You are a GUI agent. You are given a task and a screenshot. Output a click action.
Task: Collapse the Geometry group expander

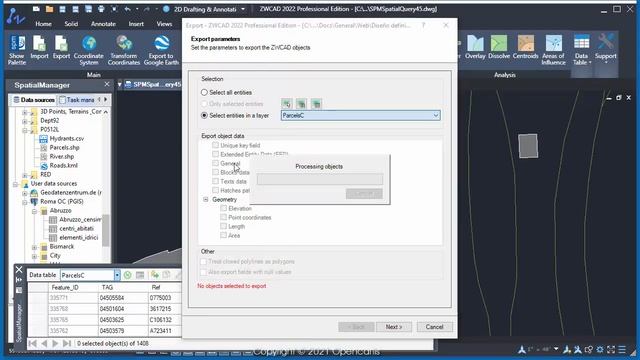pyautogui.click(x=206, y=199)
